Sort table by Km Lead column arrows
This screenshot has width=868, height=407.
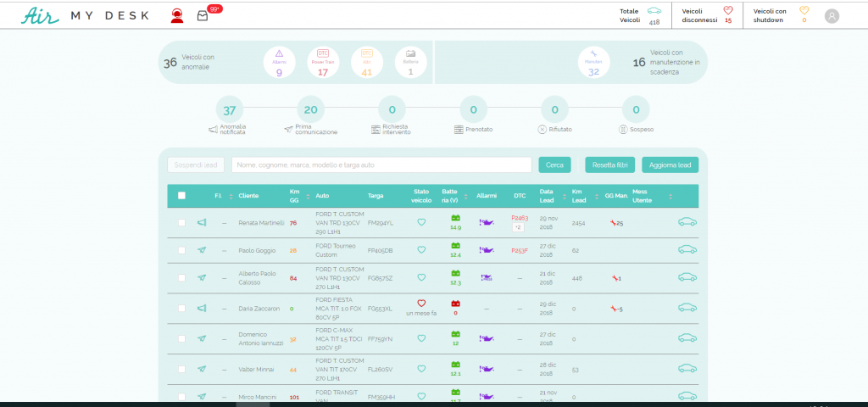tap(596, 196)
